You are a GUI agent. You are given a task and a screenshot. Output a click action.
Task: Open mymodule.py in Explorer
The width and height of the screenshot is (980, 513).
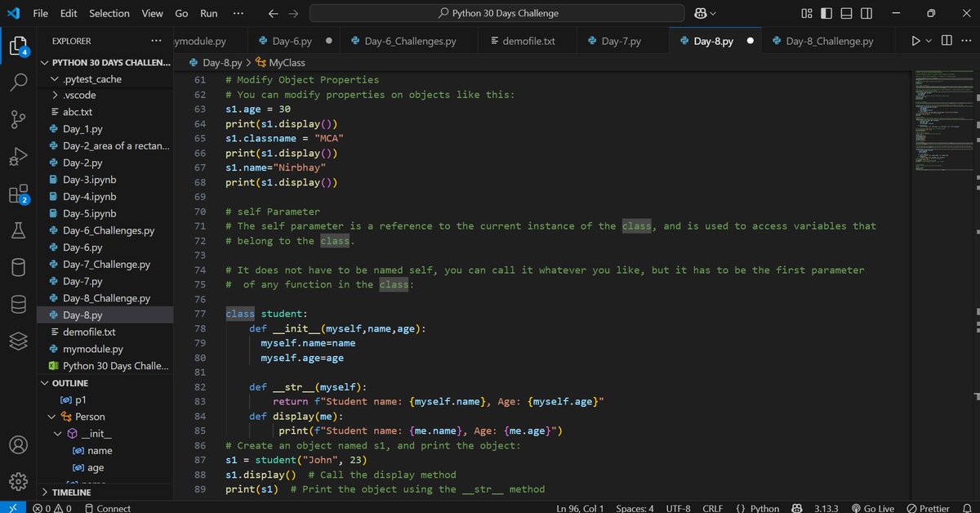(105, 349)
